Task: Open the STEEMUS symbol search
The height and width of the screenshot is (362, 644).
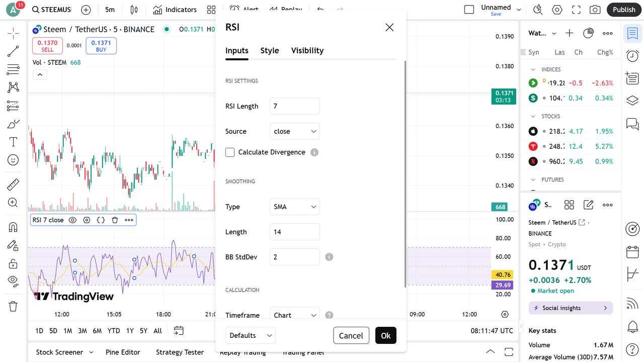Action: (51, 10)
